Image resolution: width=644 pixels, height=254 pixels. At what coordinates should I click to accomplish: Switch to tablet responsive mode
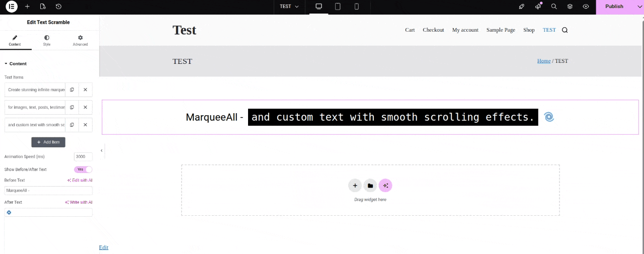(338, 7)
